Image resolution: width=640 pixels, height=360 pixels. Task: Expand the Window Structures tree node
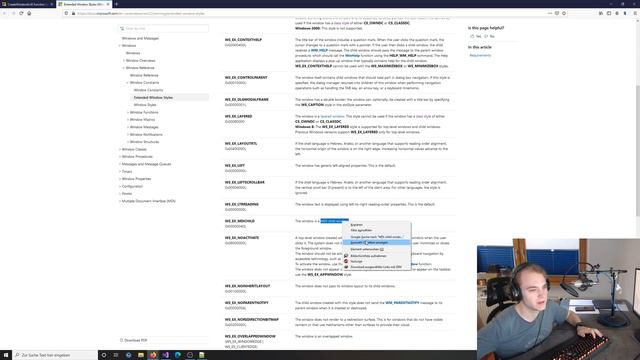(128, 142)
